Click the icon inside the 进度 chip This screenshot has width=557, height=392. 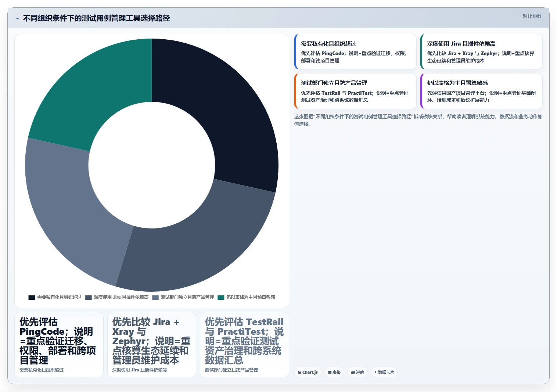pos(353,373)
